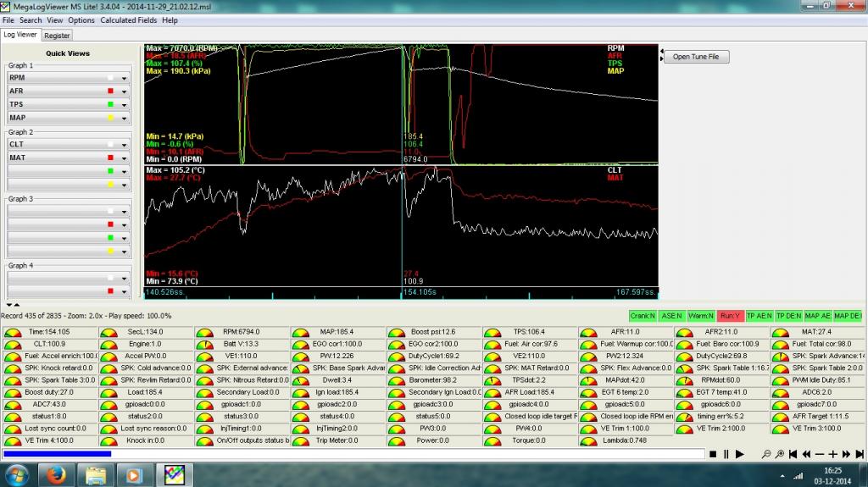Skip to the last log record
Screen dimensions: 868x487
[860, 455]
